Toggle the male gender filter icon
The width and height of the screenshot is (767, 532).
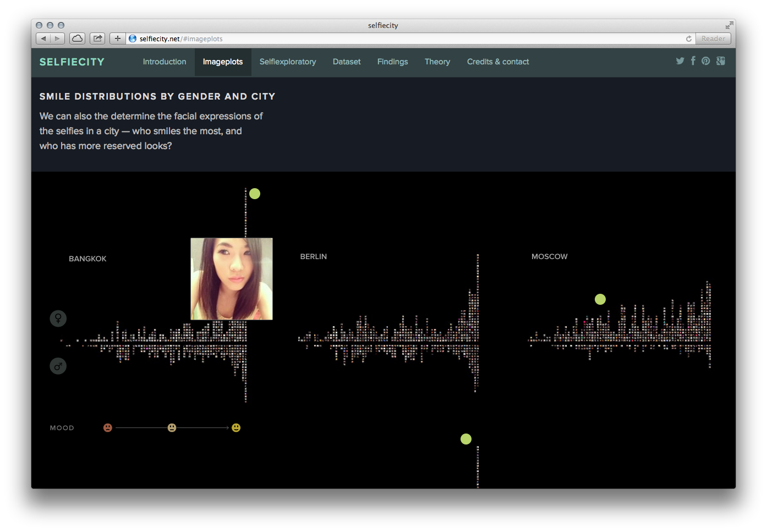(58, 366)
